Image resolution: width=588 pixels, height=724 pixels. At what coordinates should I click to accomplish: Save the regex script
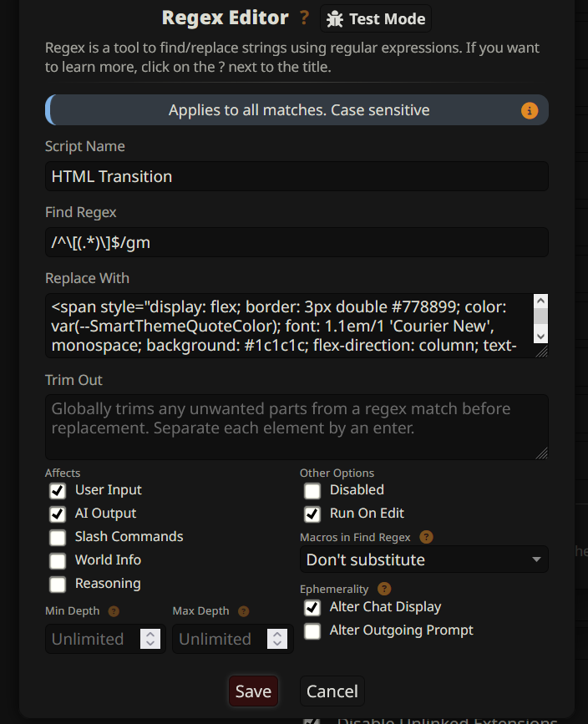(253, 691)
